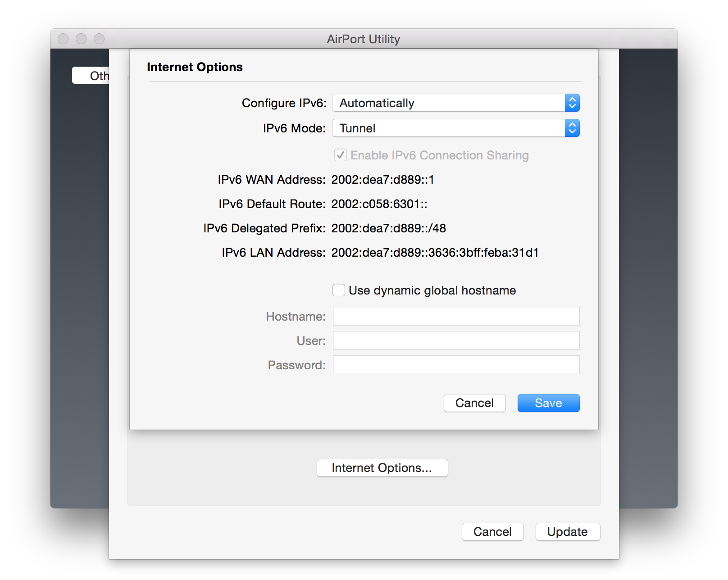The width and height of the screenshot is (728, 580).
Task: Click the IPv6 LAN Address label
Action: pyautogui.click(x=274, y=253)
